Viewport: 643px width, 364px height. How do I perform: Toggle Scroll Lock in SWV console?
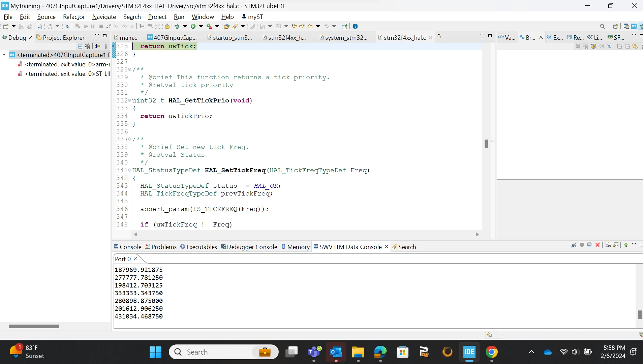click(x=616, y=245)
